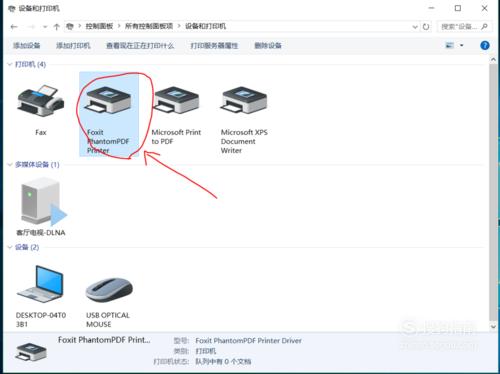Image resolution: width=500 pixels, height=374 pixels.
Task: Open the address bar history dropdown
Action: pyautogui.click(x=415, y=27)
